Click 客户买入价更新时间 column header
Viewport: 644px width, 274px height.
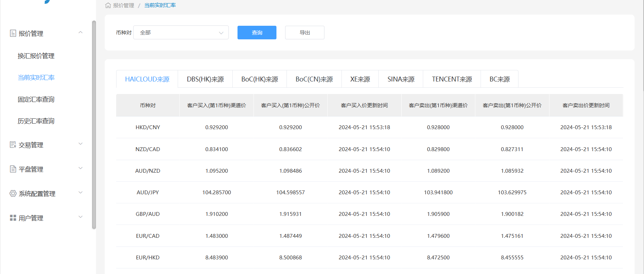click(x=364, y=105)
